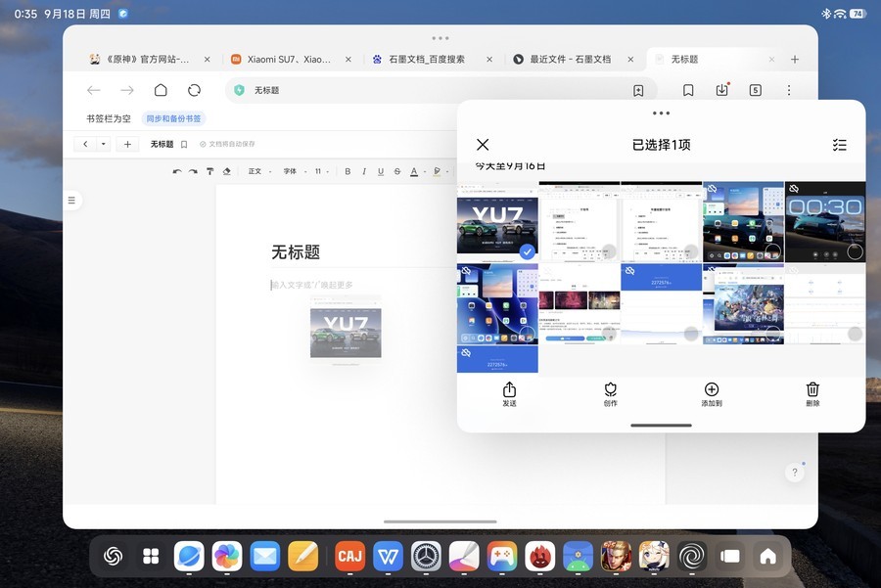Click the 同步和备份书签 button
The width and height of the screenshot is (881, 588).
pos(173,118)
